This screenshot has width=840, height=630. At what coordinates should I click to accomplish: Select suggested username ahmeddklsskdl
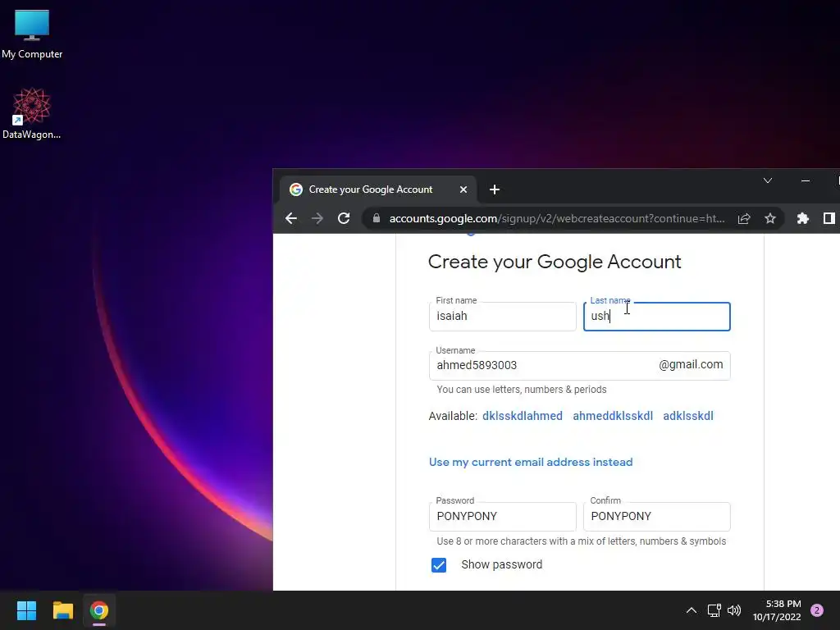(613, 416)
